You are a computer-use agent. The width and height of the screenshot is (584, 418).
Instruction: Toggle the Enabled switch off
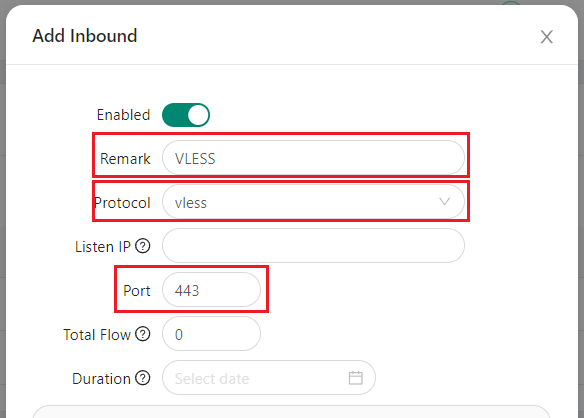click(x=186, y=115)
